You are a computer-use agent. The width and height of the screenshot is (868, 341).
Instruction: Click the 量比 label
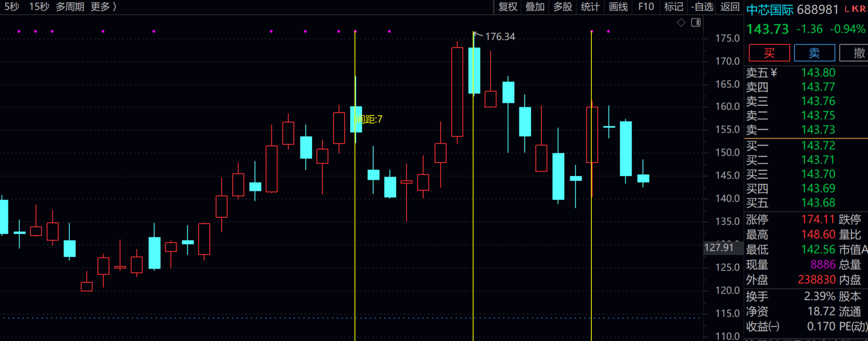(850, 234)
